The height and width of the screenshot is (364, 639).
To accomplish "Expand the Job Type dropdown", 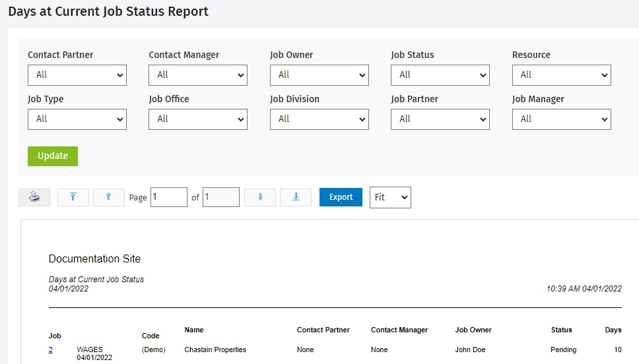I will [x=77, y=119].
